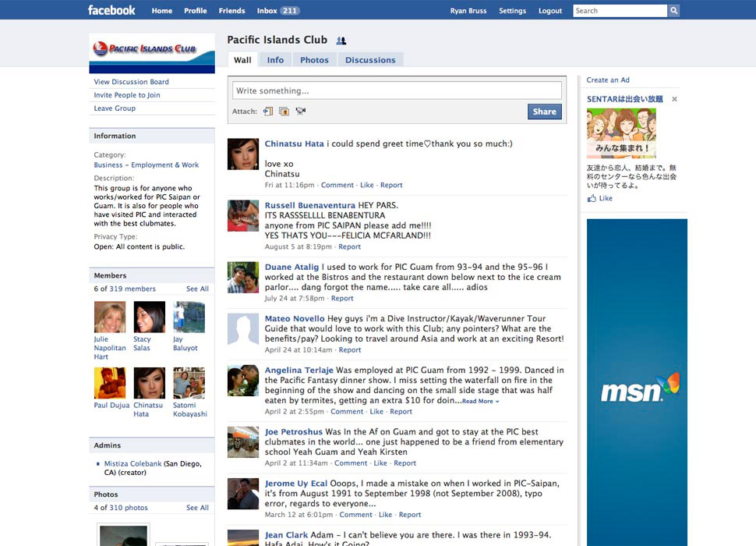Switch to the Info tab
Image resolution: width=756 pixels, height=546 pixels.
[275, 60]
